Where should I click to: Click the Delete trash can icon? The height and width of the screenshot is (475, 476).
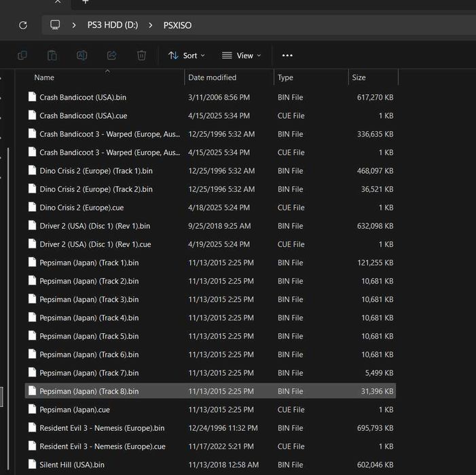(141, 56)
